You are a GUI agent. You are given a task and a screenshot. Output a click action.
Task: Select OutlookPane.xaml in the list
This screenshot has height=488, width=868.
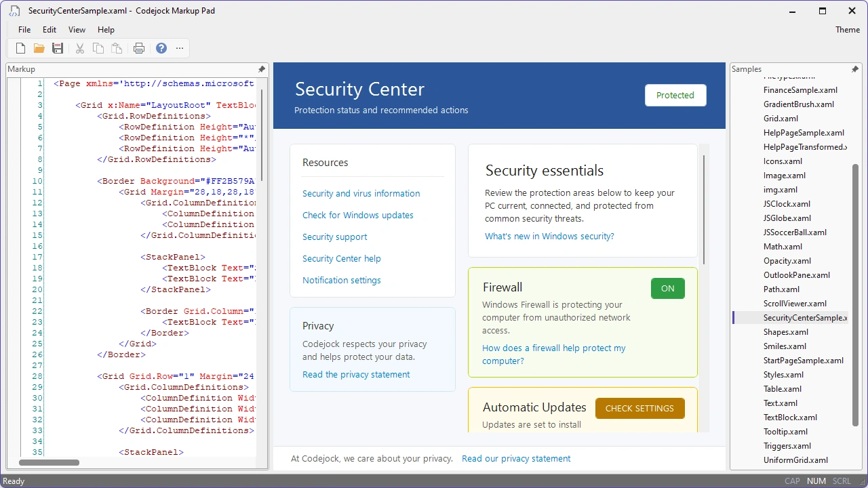[797, 275]
